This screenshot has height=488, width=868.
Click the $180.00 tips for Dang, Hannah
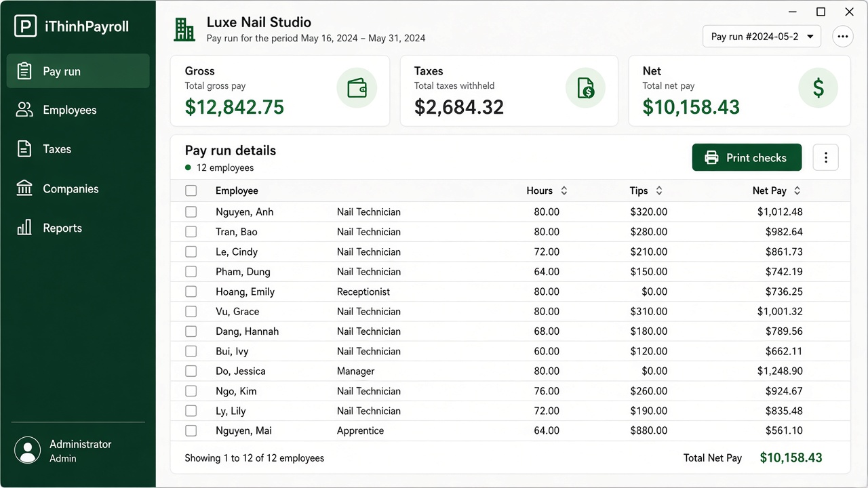648,331
